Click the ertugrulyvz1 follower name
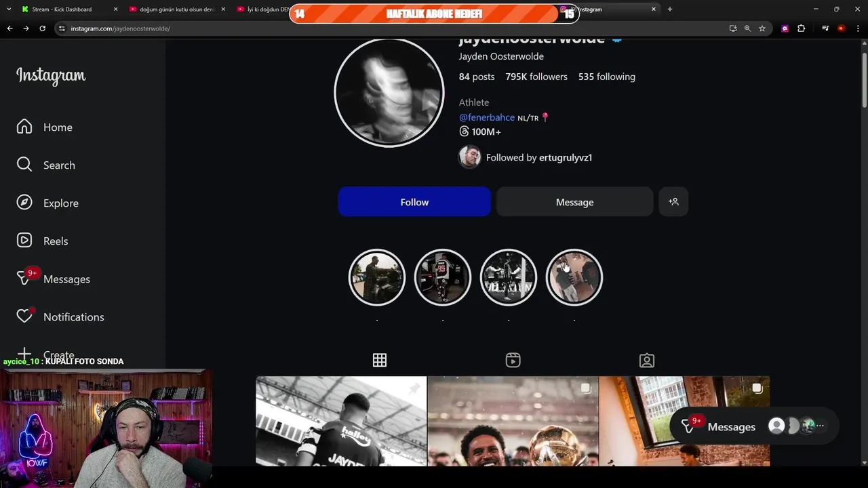 pyautogui.click(x=566, y=157)
